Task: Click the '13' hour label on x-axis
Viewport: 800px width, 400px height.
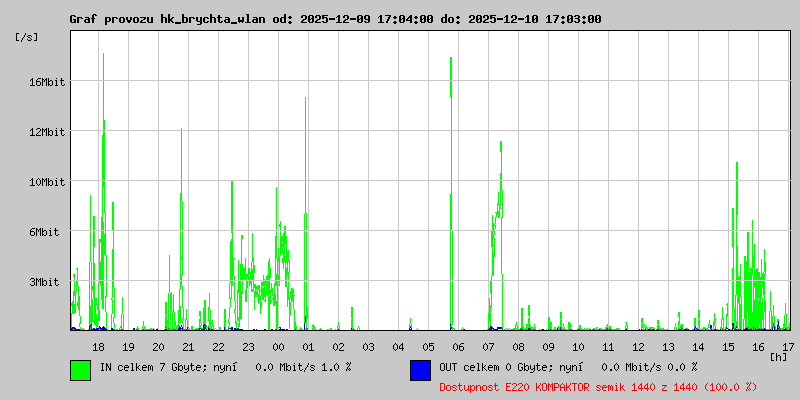Action: [668, 347]
